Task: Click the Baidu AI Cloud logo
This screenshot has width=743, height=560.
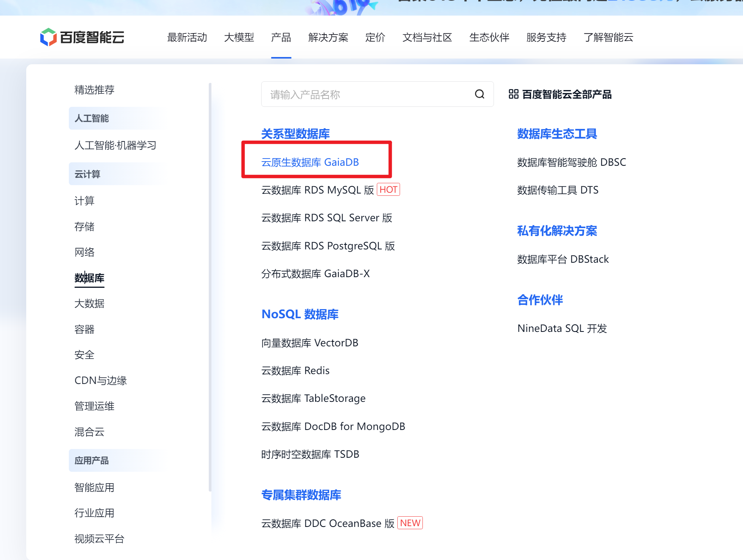Action: click(82, 37)
